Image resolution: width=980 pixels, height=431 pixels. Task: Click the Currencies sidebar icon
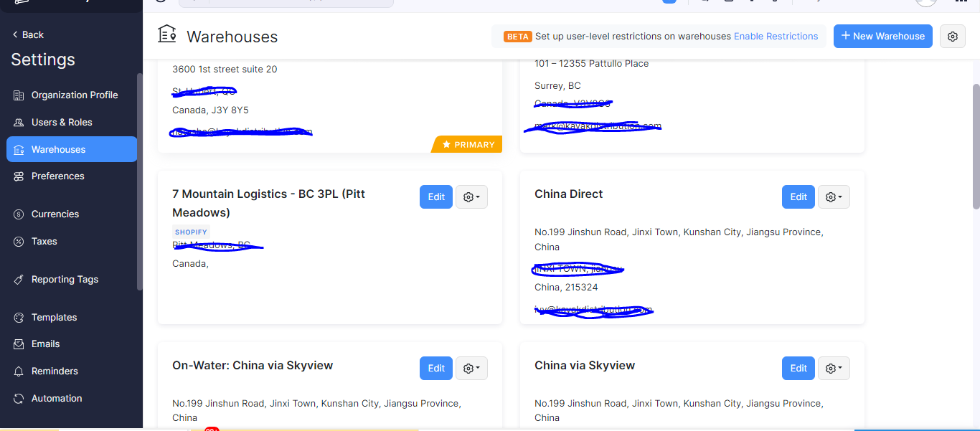tap(19, 214)
